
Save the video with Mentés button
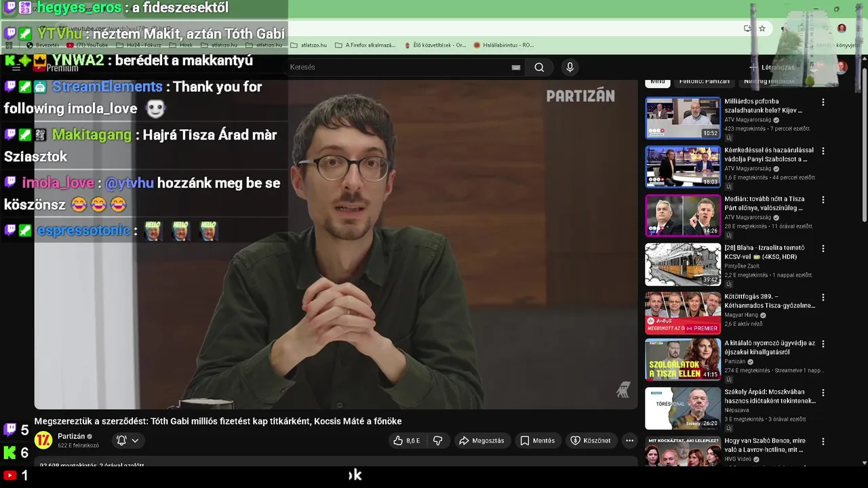tap(537, 441)
